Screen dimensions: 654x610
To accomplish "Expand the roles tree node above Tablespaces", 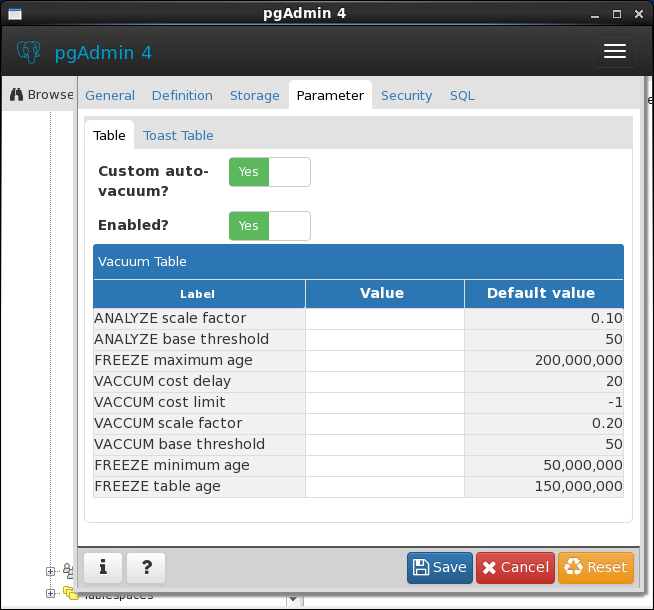I will [50, 571].
